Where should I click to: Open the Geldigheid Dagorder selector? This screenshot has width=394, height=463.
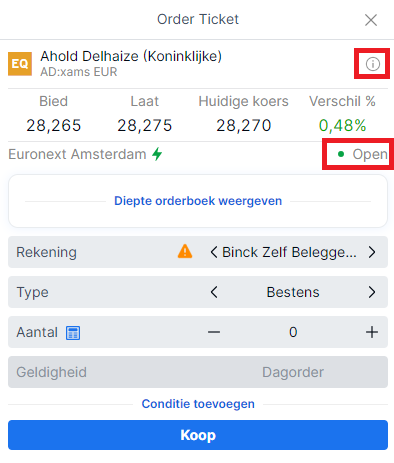point(198,372)
